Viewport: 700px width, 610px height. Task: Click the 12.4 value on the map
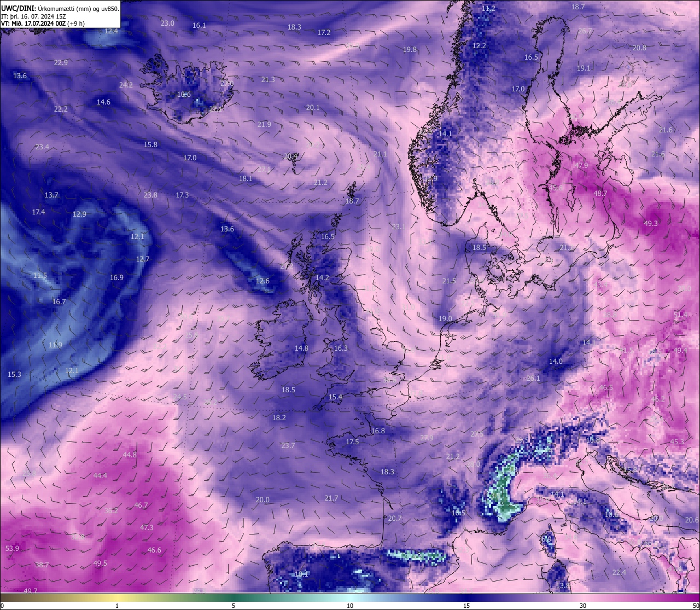point(111,31)
